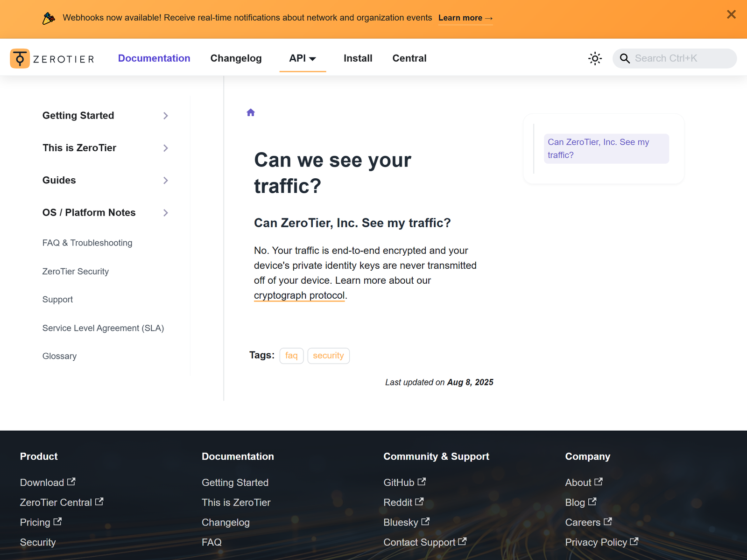Open the Documentation nav tab

click(154, 58)
